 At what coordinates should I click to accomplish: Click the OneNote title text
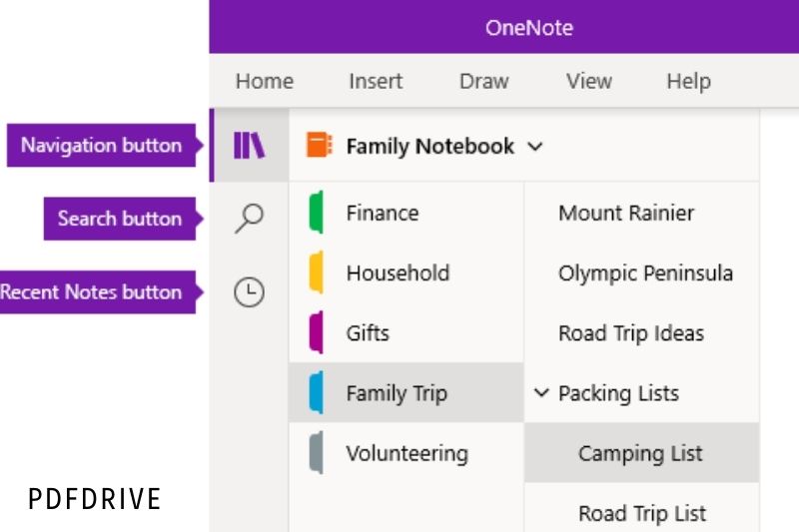[529, 28]
